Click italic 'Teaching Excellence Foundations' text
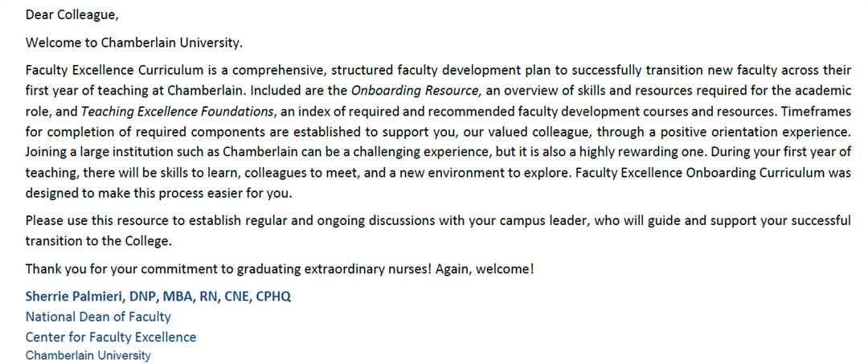Viewport: 868px width, 364px height. coord(178,111)
